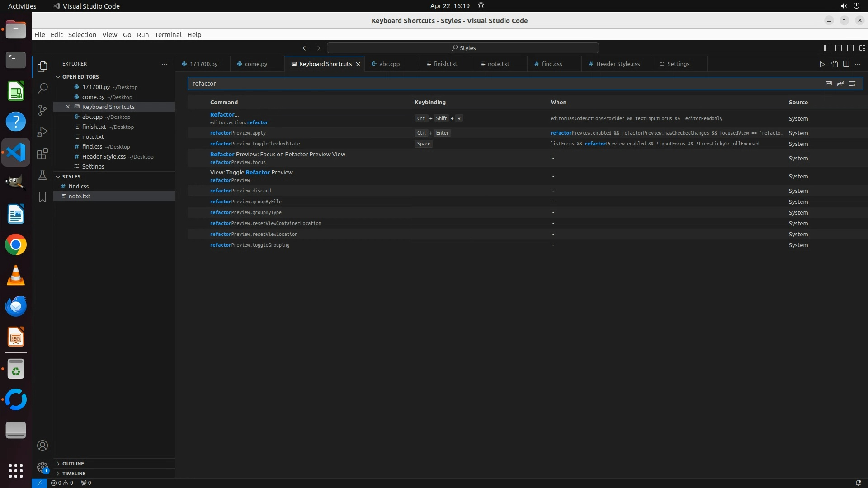Click Sort by Precedence icon
This screenshot has height=488, width=868.
(x=840, y=84)
